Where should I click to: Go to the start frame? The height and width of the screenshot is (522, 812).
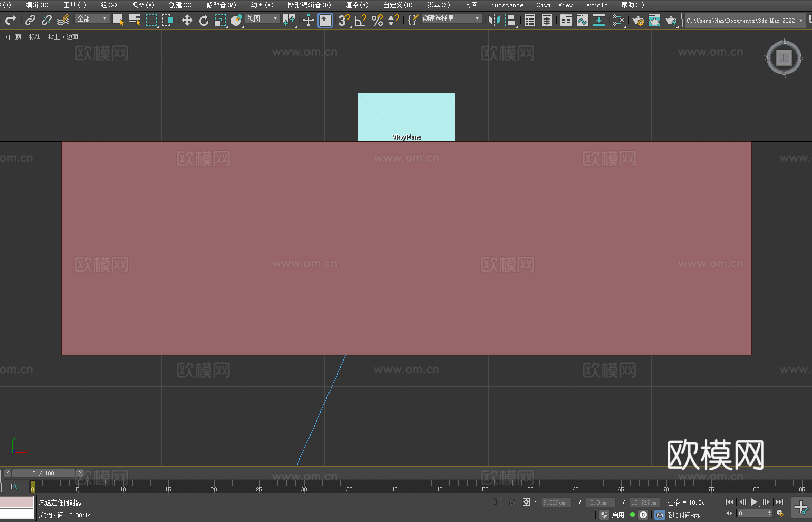[729, 502]
